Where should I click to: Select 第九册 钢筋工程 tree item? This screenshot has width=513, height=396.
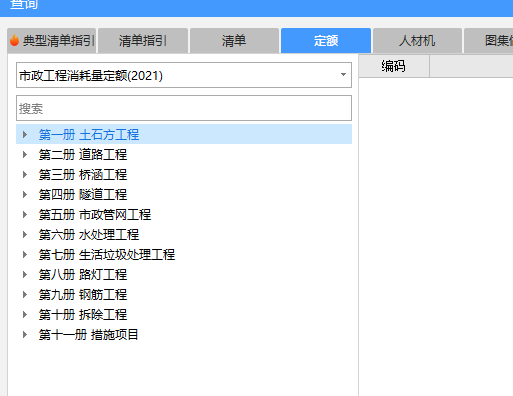(83, 295)
